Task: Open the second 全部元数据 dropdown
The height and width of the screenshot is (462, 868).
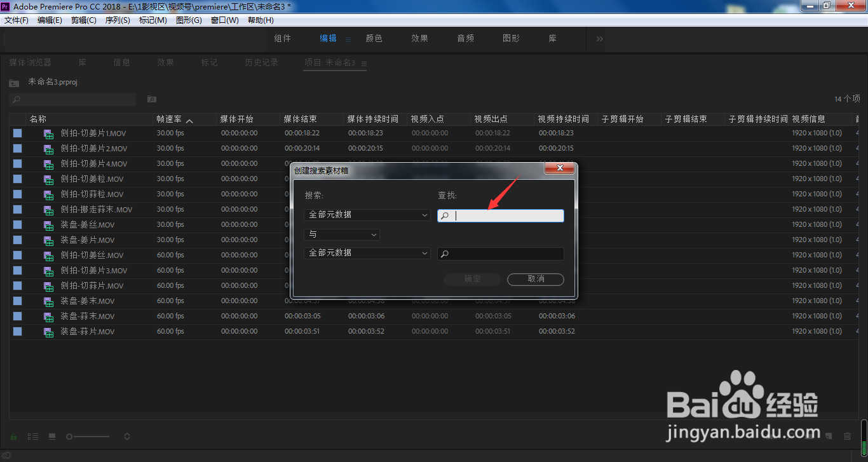Action: [x=367, y=254]
